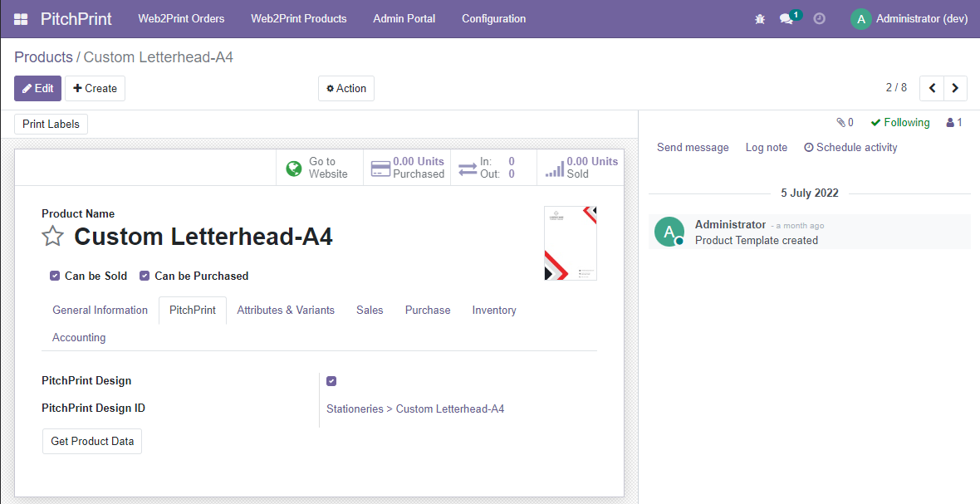Click the Product Template created message
Viewport: 980px width, 504px height.
(x=757, y=241)
